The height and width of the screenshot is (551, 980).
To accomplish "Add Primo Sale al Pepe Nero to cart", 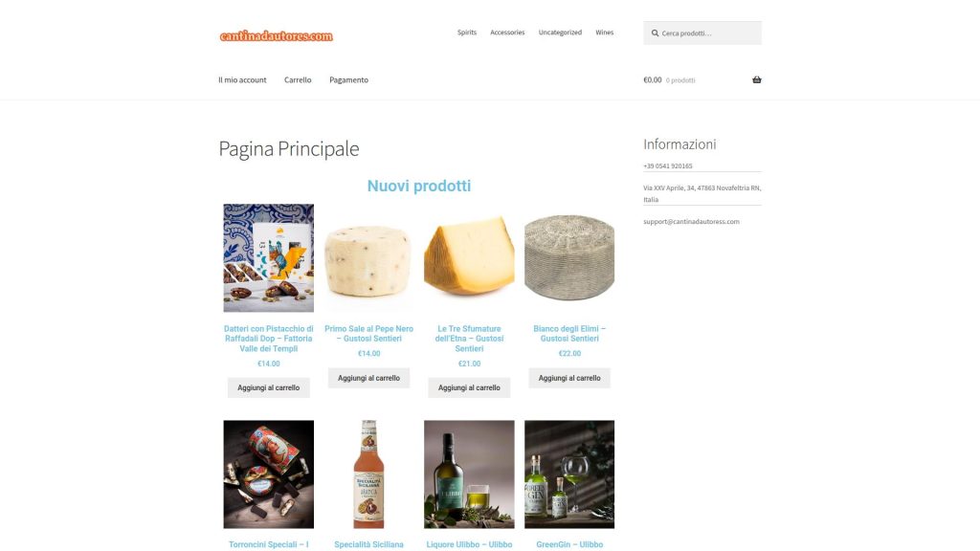I will coord(368,378).
